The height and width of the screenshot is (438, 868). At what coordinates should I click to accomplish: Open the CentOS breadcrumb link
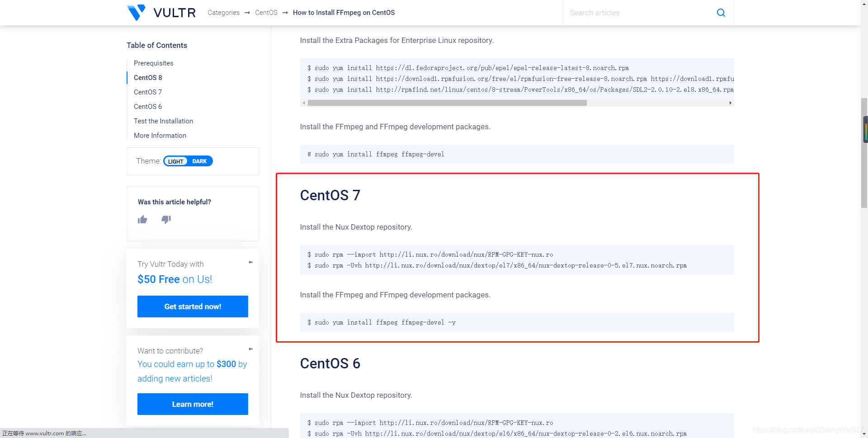[x=266, y=13]
